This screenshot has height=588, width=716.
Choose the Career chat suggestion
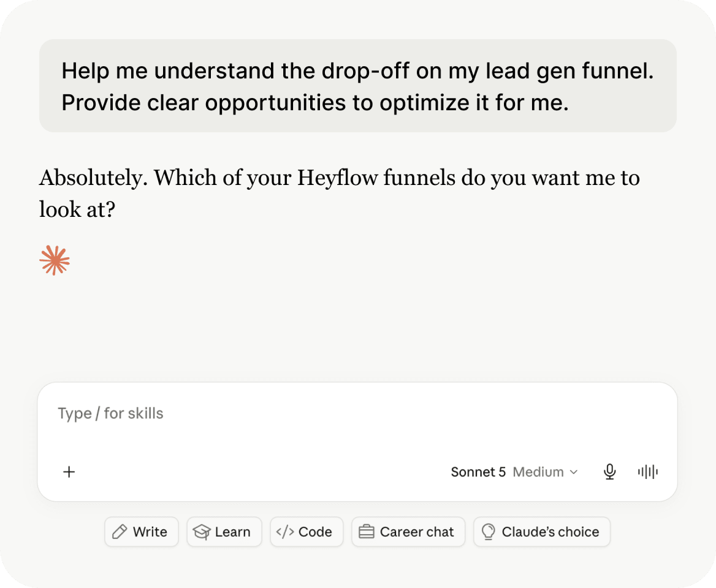[408, 532]
